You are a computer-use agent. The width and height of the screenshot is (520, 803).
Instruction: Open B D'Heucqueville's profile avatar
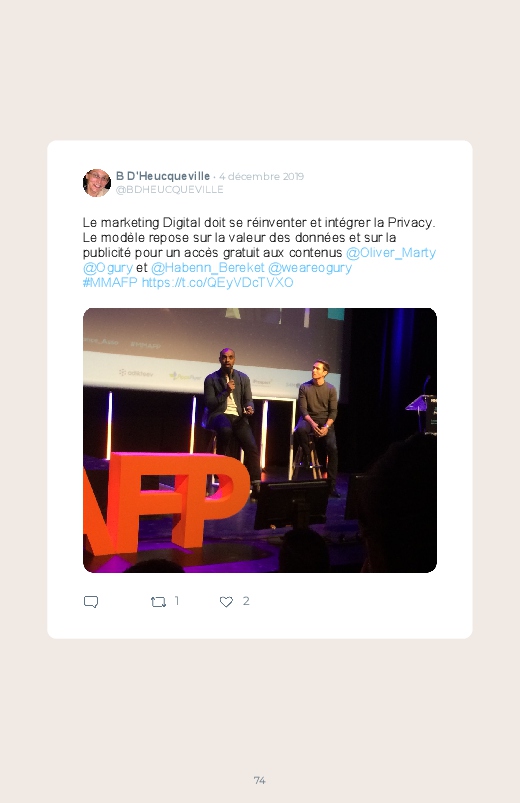pyautogui.click(x=97, y=183)
